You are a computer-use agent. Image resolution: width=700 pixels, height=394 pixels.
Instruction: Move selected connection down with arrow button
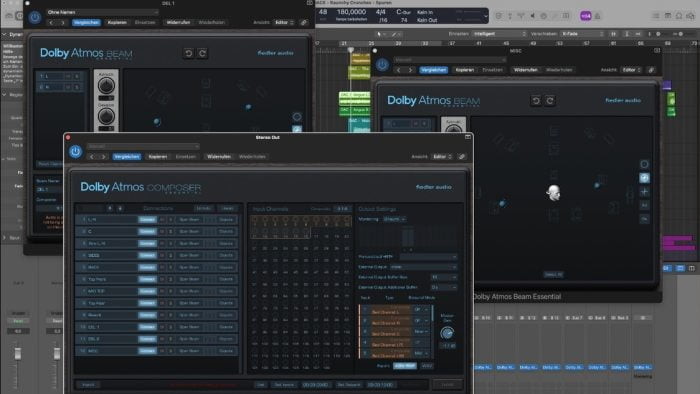tap(120, 208)
